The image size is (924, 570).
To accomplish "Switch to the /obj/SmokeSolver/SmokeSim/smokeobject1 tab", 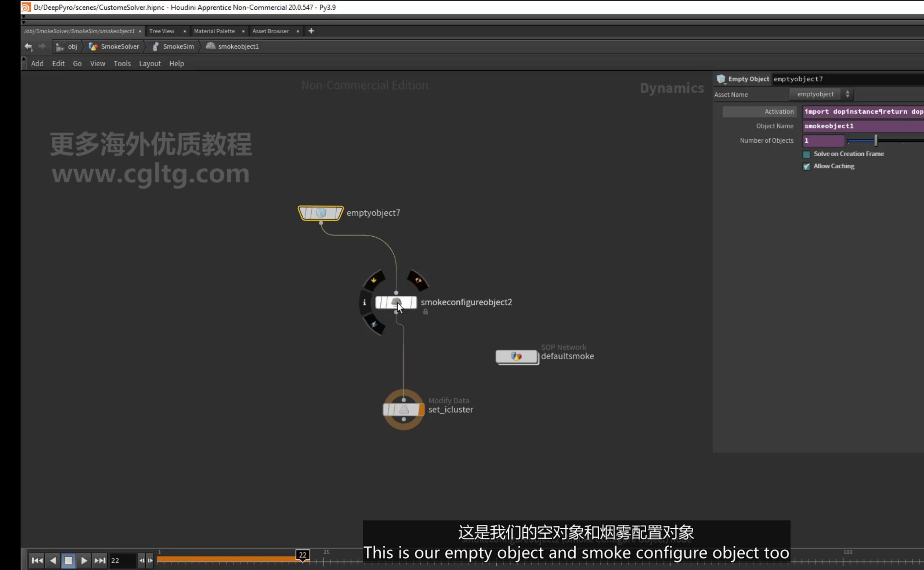I will pyautogui.click(x=79, y=31).
